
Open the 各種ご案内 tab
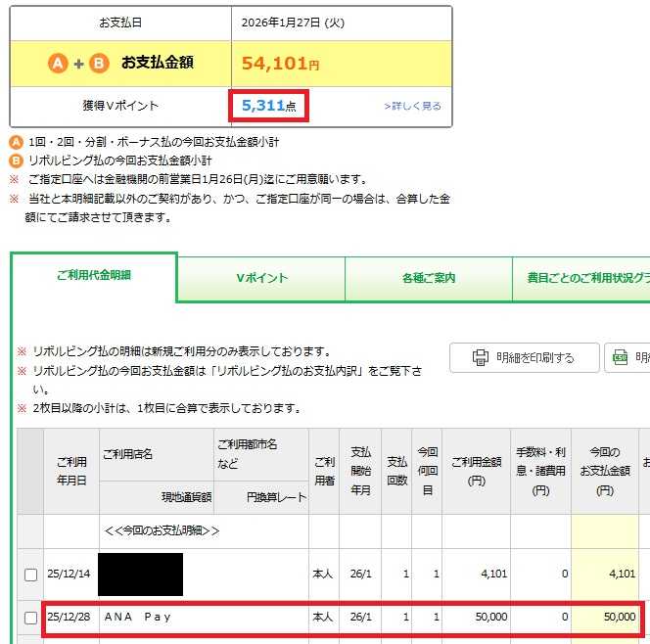coord(429,279)
